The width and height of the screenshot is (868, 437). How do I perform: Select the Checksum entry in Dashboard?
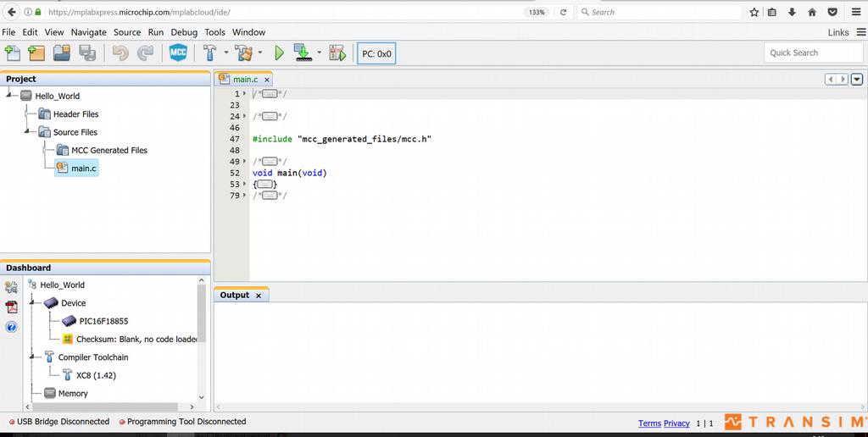[x=136, y=339]
